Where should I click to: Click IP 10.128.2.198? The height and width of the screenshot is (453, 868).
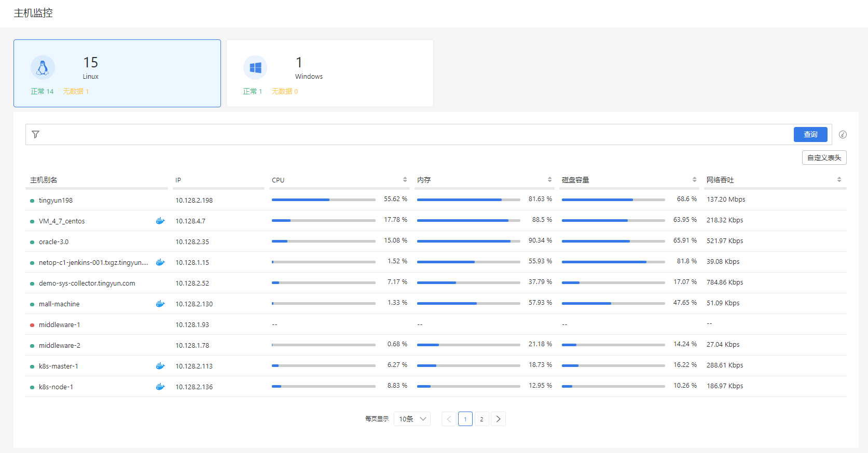click(194, 201)
